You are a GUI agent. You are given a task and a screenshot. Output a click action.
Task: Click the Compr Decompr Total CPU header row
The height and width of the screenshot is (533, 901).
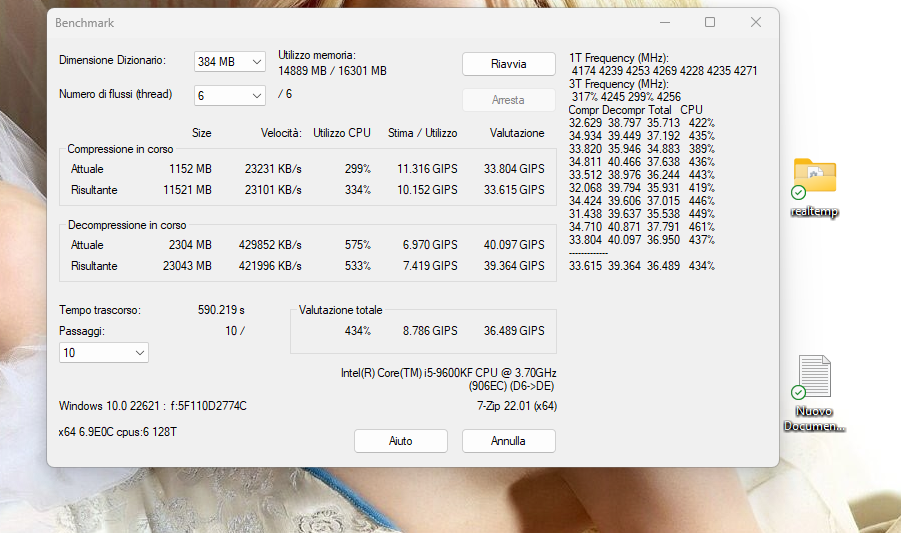click(x=636, y=110)
